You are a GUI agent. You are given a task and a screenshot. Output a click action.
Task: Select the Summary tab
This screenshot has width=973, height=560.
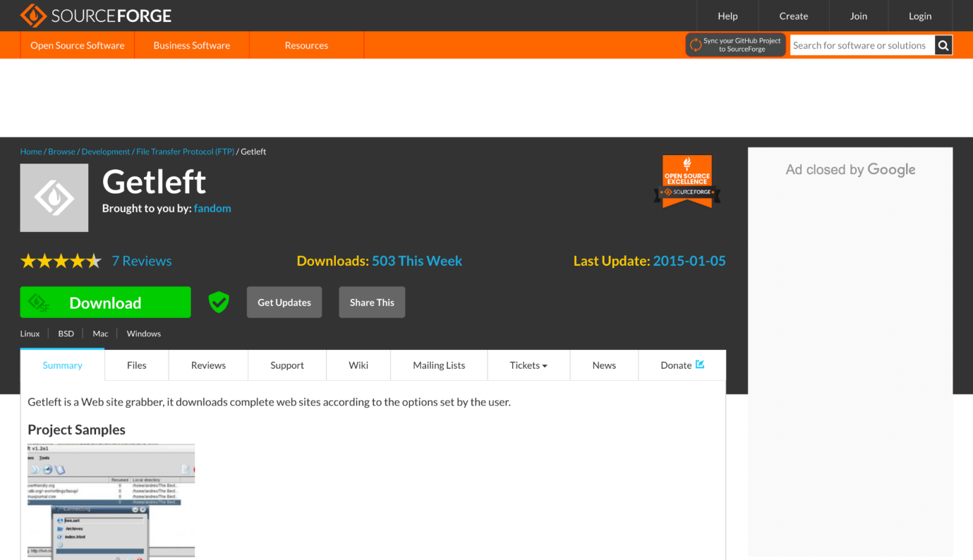tap(63, 365)
